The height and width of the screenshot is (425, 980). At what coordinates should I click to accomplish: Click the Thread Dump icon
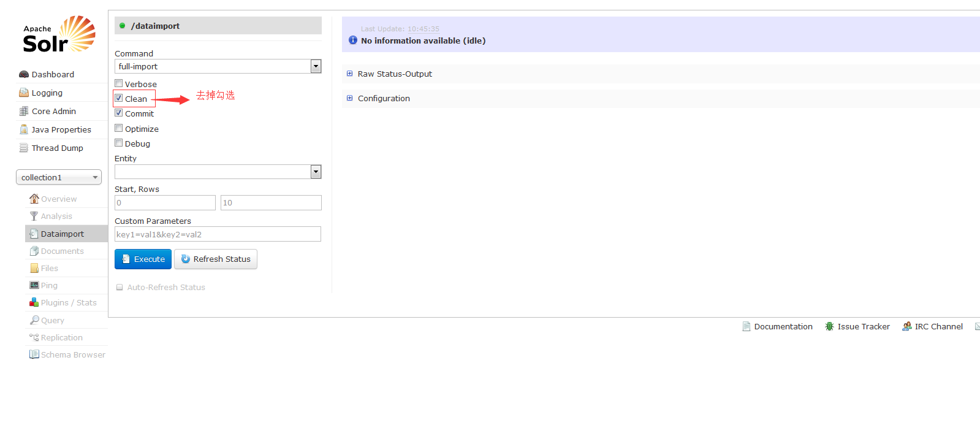pos(24,148)
